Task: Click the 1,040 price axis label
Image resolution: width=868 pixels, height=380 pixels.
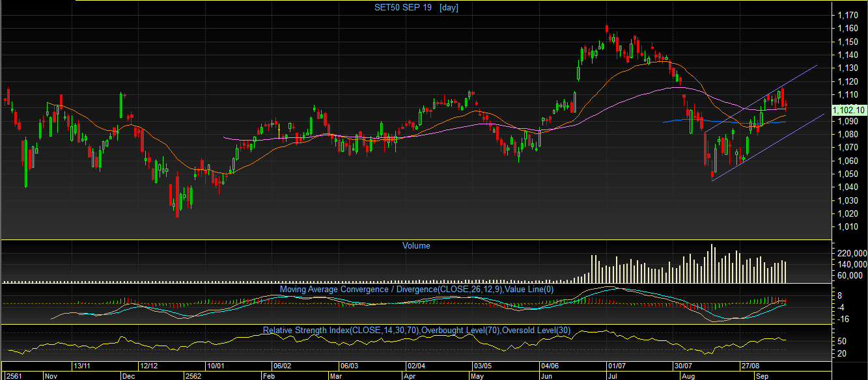Action: point(848,187)
